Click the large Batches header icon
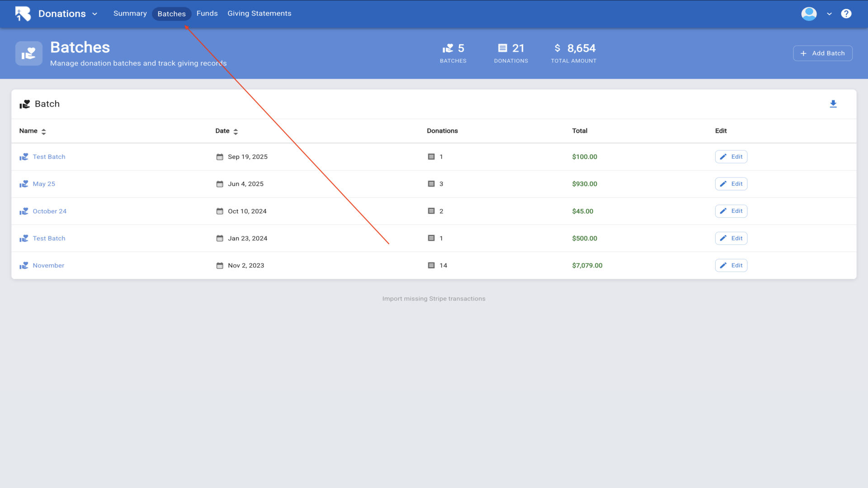Screen dimensions: 868x488 click(x=29, y=53)
